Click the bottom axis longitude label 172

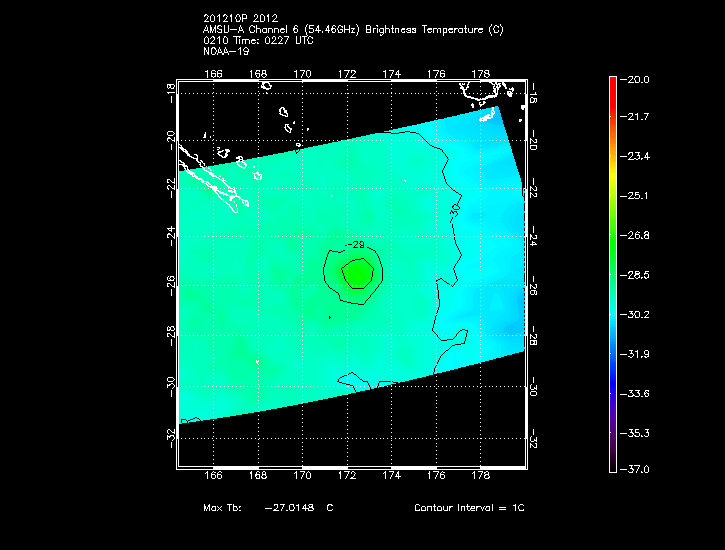(x=347, y=475)
